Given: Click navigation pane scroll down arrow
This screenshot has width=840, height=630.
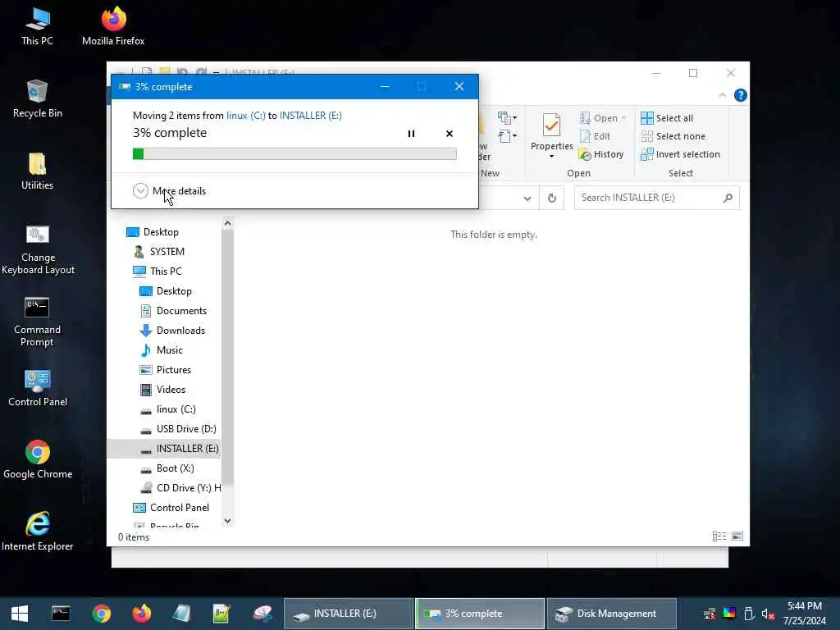Looking at the screenshot, I should (228, 521).
